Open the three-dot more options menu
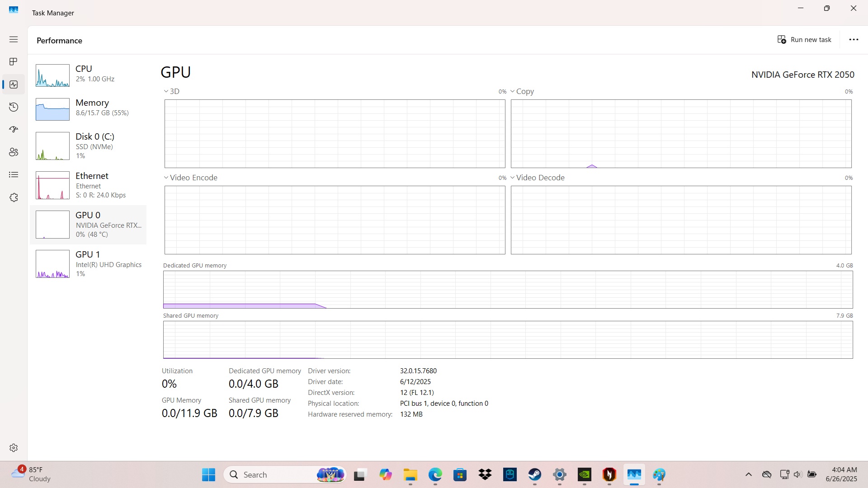 click(854, 40)
